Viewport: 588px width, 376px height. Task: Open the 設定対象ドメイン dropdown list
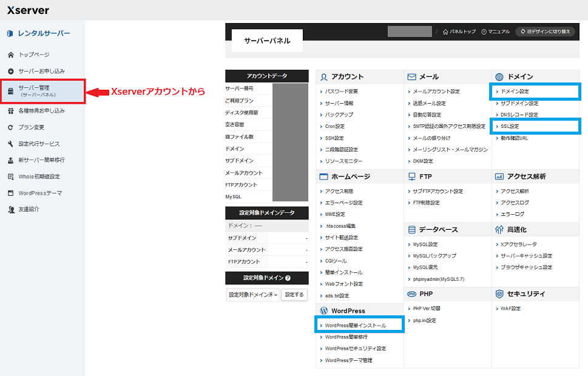click(253, 295)
